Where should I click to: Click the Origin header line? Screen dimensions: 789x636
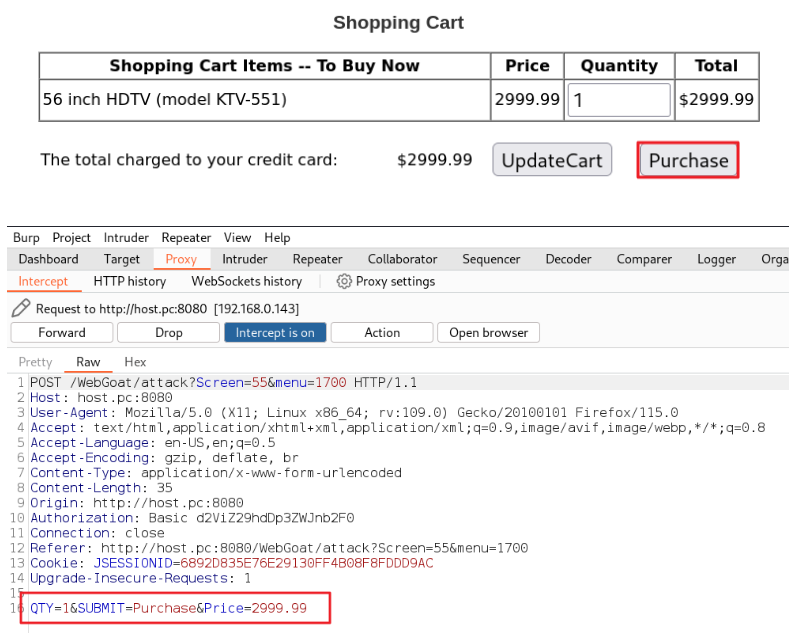pos(137,503)
